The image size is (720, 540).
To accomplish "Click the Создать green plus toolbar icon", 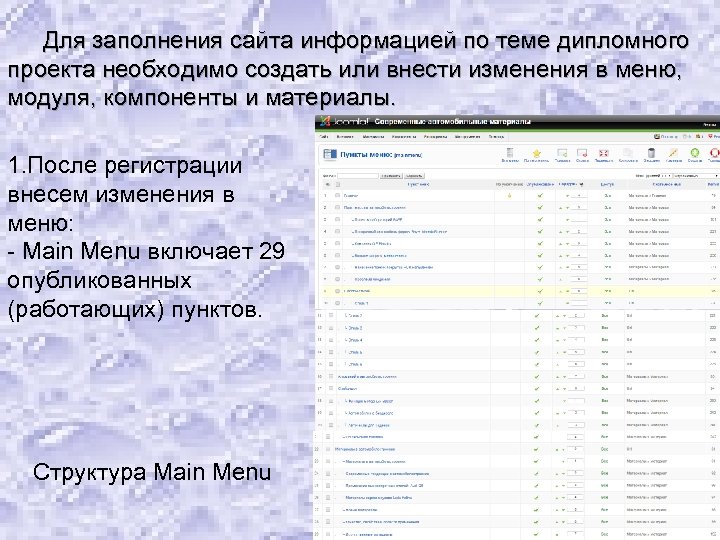I will pos(695,153).
